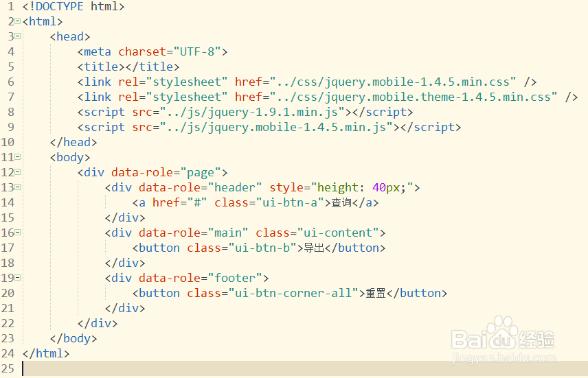Screen dimensions: 588x378
Task: Place the cursor on empty line 25
Action: tap(305, 368)
